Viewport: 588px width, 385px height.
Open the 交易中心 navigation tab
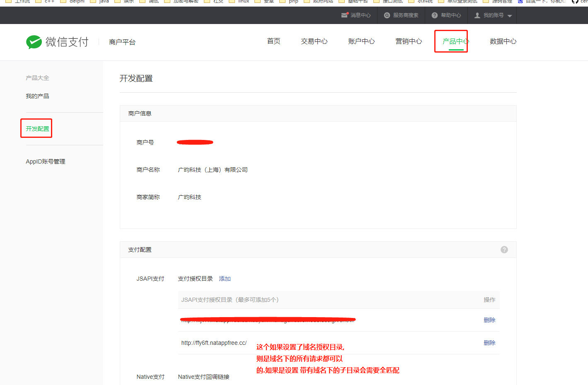point(314,41)
